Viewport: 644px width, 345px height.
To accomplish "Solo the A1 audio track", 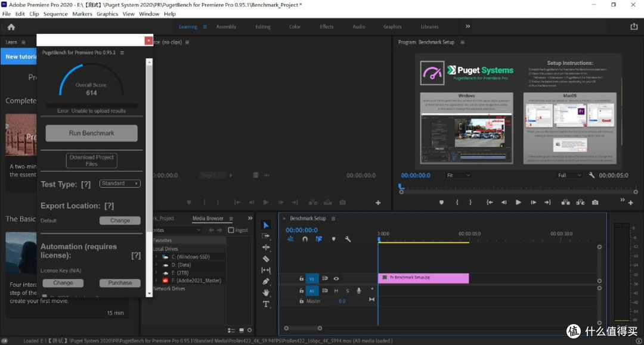I will point(348,291).
